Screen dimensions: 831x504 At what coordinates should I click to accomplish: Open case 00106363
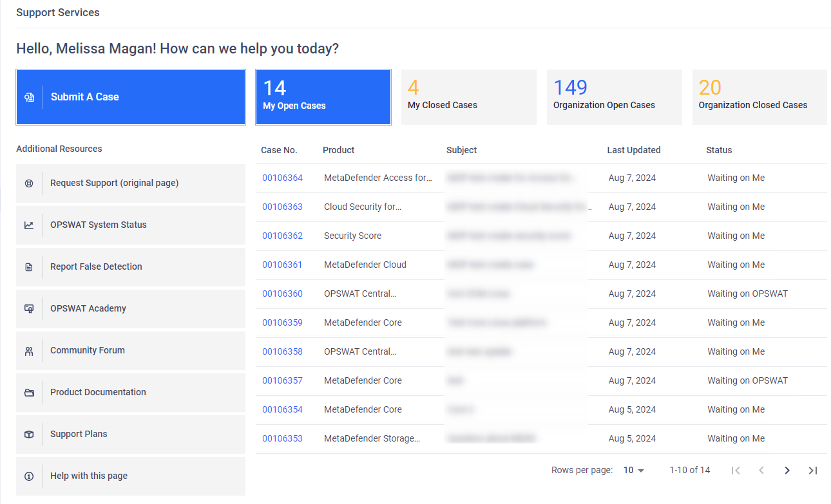282,207
